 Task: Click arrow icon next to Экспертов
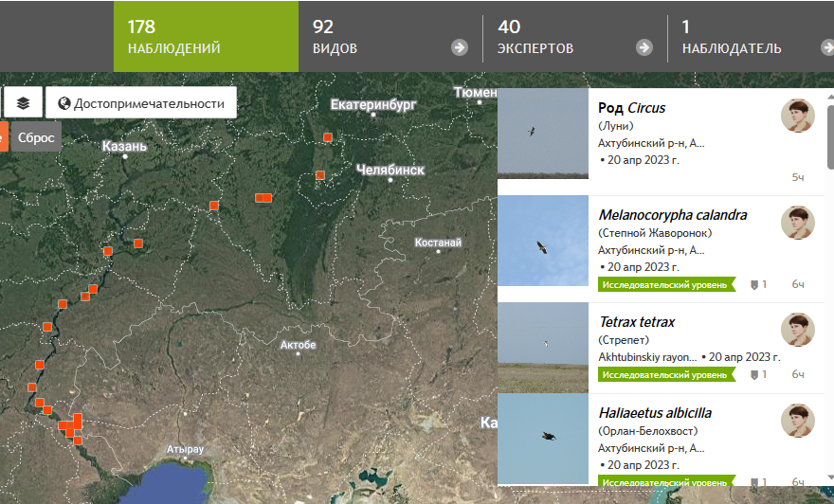(x=644, y=48)
